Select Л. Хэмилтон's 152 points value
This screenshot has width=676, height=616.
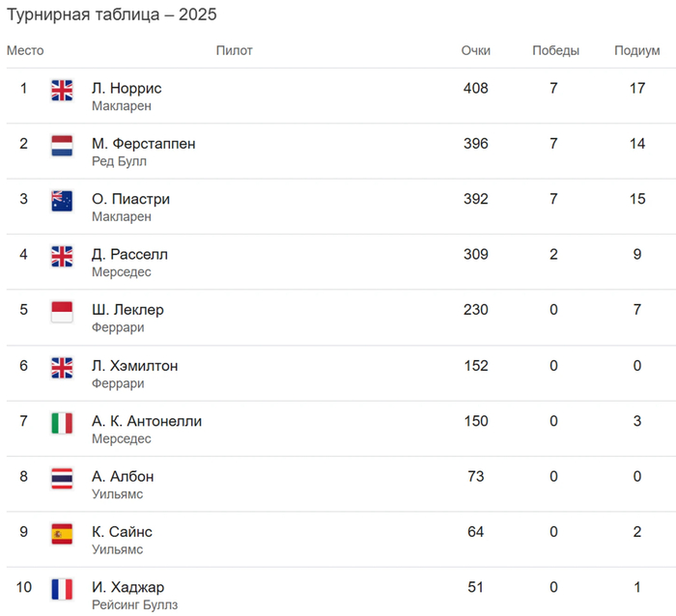475,366
